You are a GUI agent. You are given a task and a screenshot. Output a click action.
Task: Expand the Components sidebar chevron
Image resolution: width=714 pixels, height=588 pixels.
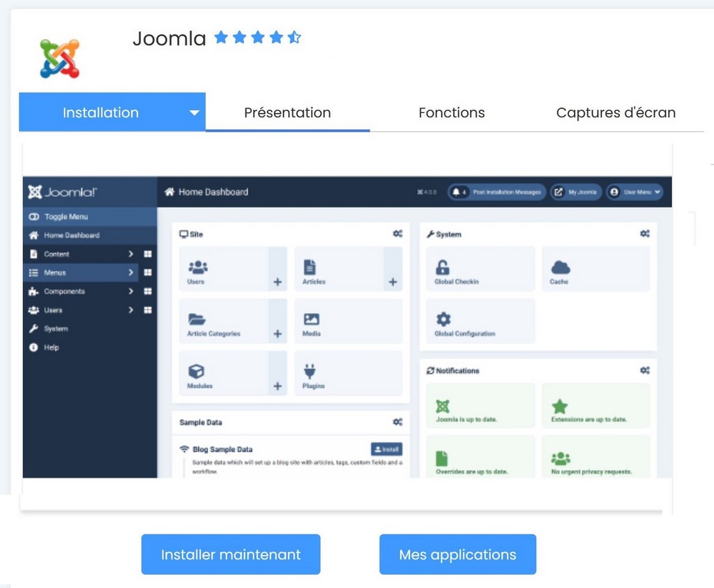point(130,292)
